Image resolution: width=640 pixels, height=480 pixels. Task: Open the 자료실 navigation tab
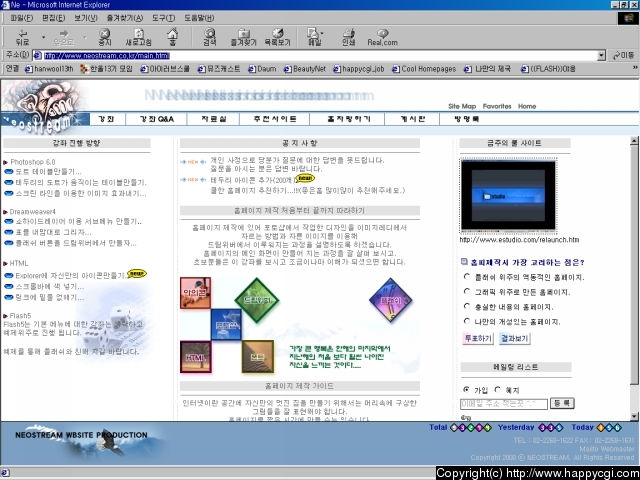click(213, 119)
